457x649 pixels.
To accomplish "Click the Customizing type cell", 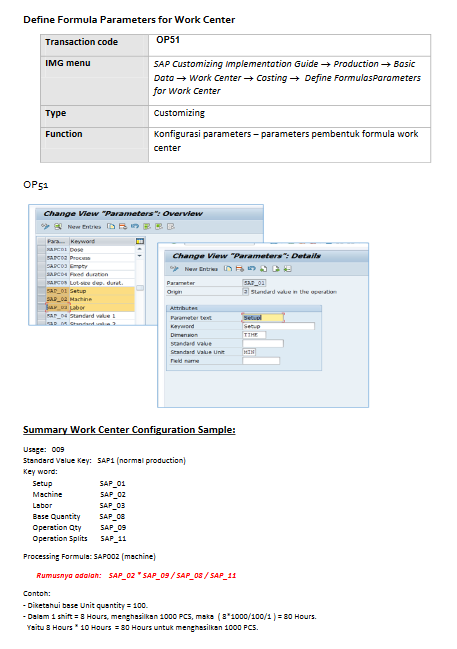I will point(289,116).
